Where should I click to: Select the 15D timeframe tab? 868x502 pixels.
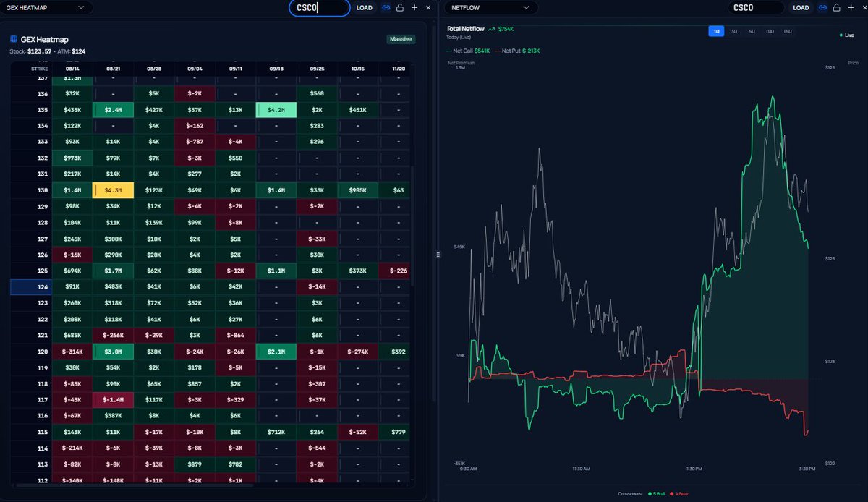point(788,31)
